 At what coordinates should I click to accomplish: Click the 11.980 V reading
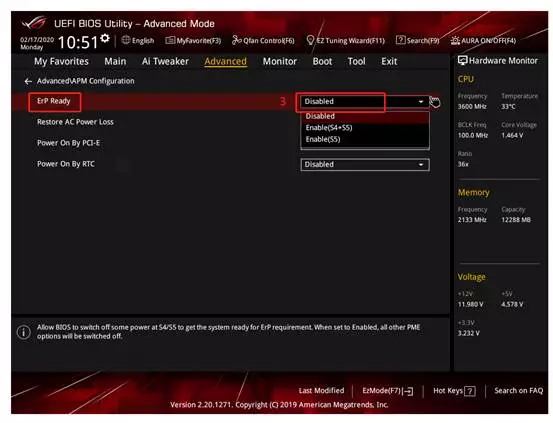(470, 304)
